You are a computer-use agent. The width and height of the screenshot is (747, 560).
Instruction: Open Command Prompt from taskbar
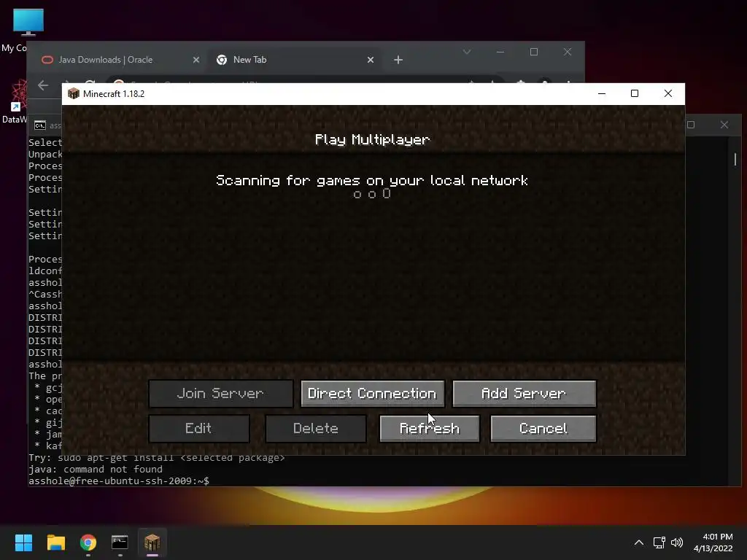click(120, 542)
